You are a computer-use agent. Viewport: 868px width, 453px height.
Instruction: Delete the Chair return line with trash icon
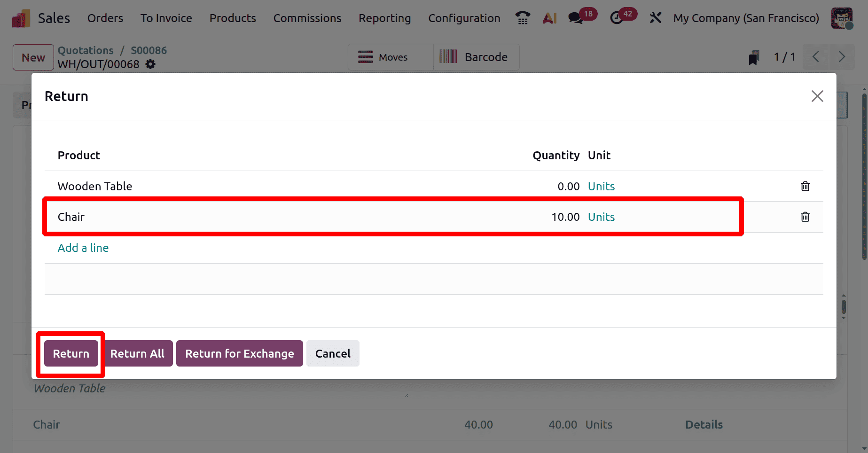pos(805,217)
